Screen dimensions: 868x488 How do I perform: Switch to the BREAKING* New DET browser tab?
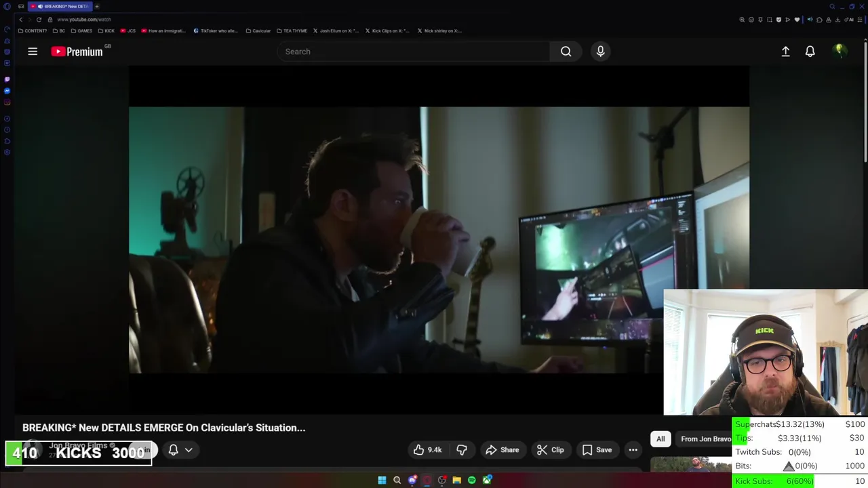(x=60, y=6)
